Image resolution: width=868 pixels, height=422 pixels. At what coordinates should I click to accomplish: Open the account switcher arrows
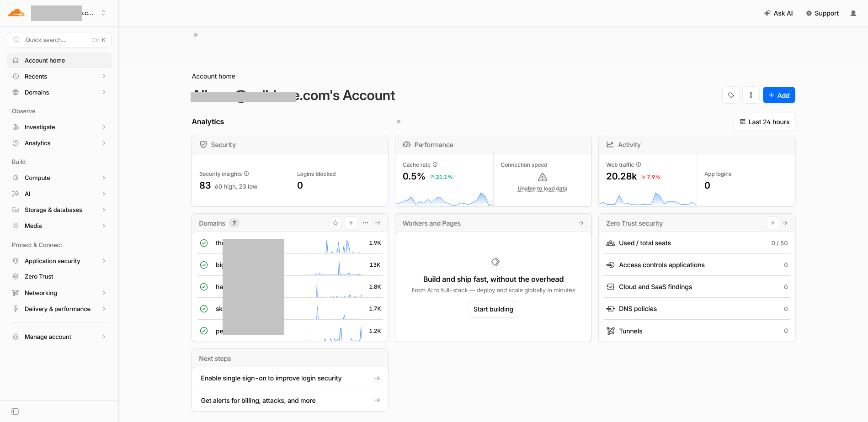click(103, 13)
